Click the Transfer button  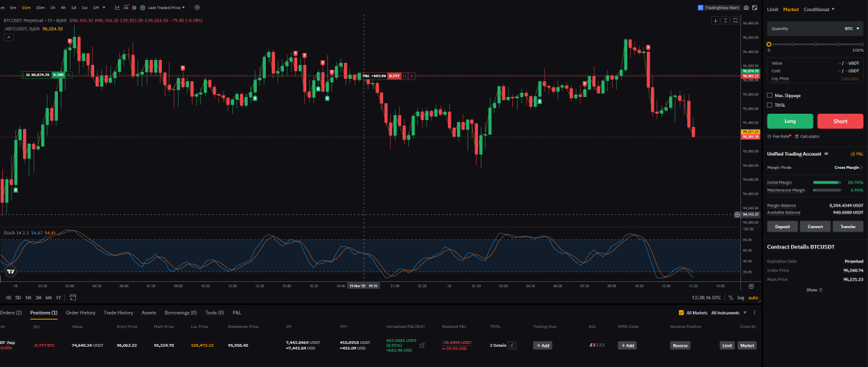(x=848, y=226)
